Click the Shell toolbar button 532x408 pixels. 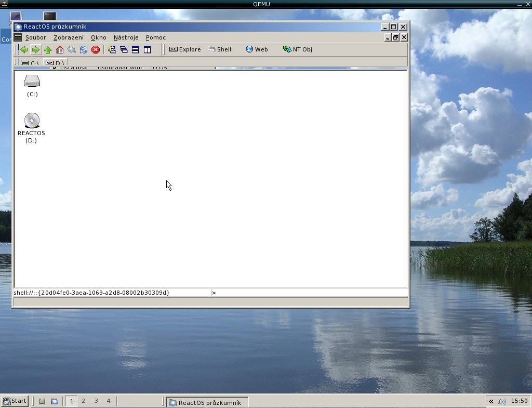tap(220, 49)
